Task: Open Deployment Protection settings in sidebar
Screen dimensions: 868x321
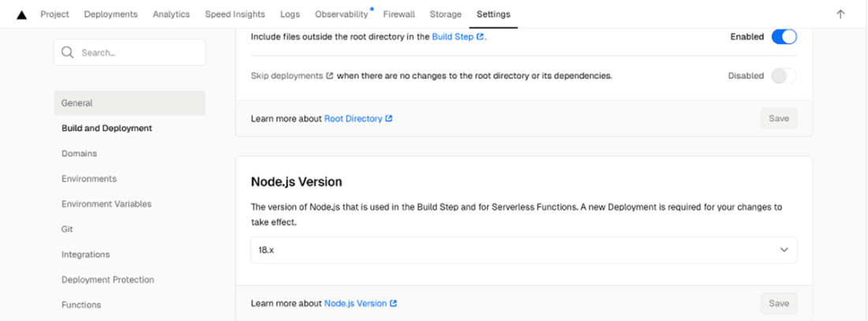Action: pyautogui.click(x=108, y=280)
